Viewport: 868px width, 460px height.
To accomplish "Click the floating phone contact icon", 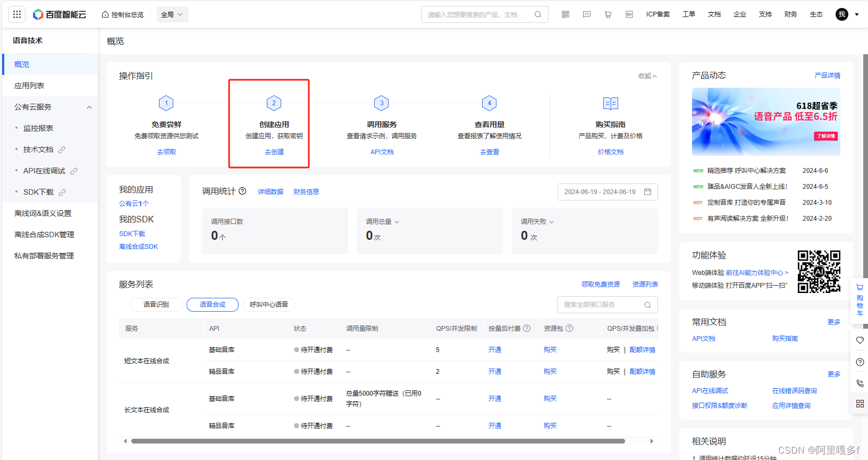I will (x=859, y=383).
